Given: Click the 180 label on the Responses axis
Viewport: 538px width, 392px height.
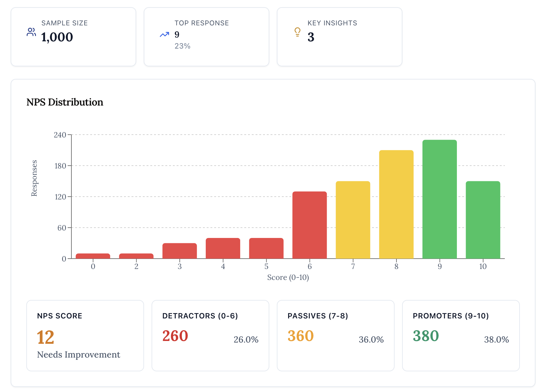Looking at the screenshot, I should pyautogui.click(x=60, y=166).
